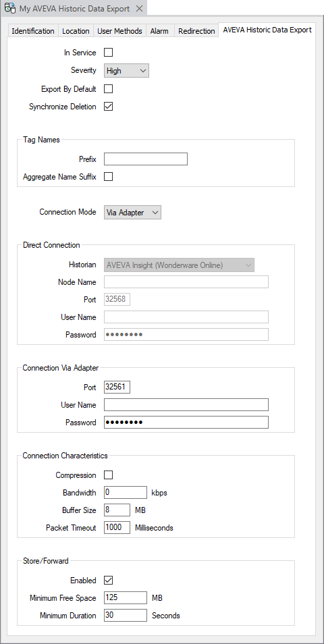Focus the Connection Via Adapter Password field

point(186,422)
